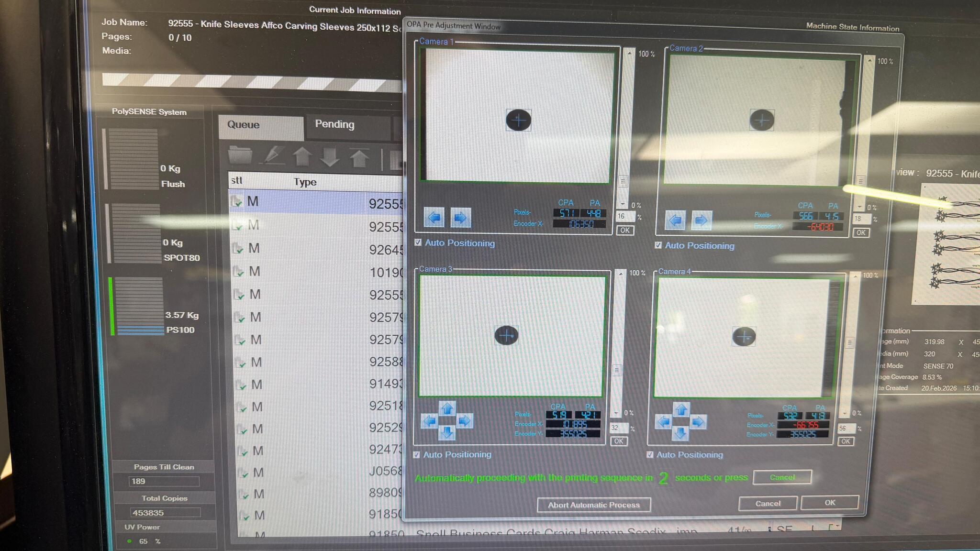Toggle Camera 2 Auto Positioning checkbox
The image size is (980, 551).
658,245
